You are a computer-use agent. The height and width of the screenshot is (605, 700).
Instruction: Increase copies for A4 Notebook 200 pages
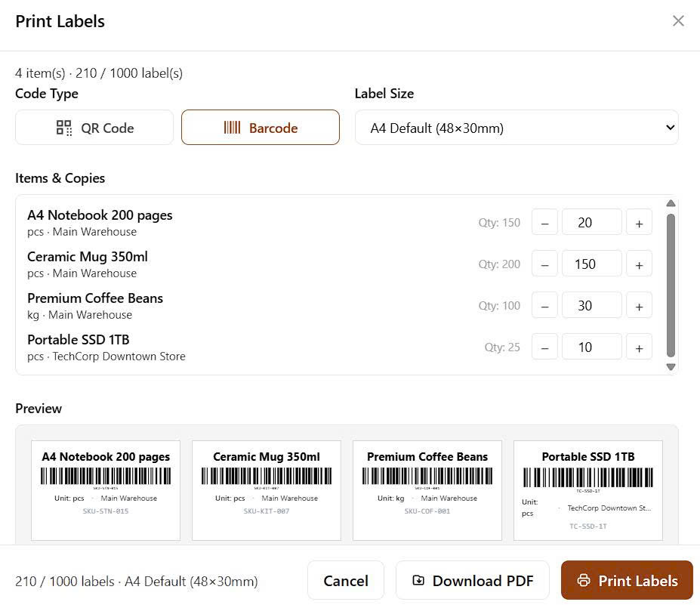639,222
